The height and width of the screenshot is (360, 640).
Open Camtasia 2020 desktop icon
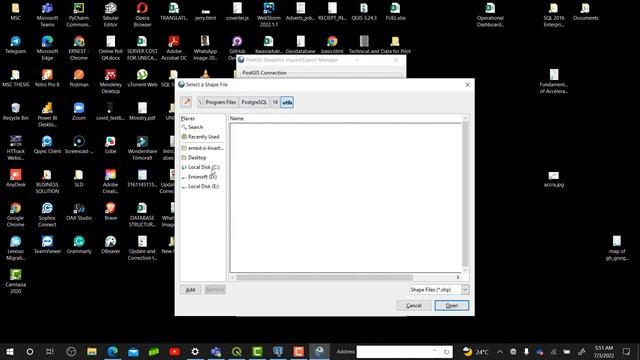(16, 281)
